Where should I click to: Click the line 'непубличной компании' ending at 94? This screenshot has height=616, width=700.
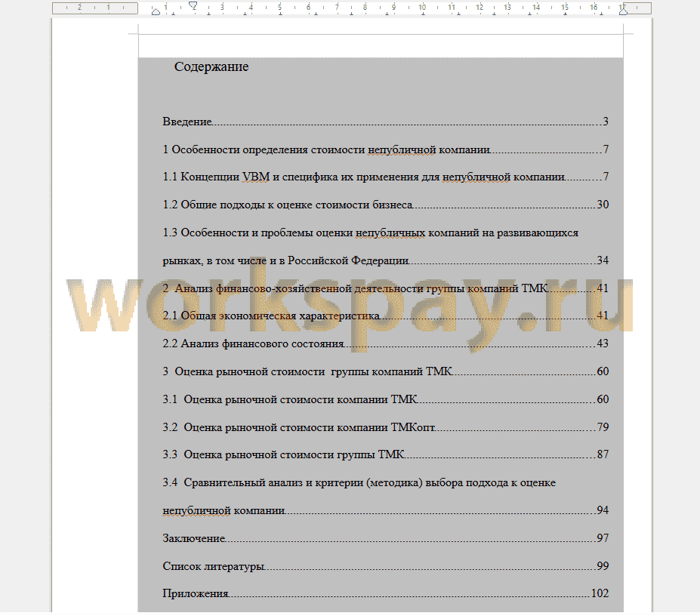(x=385, y=510)
